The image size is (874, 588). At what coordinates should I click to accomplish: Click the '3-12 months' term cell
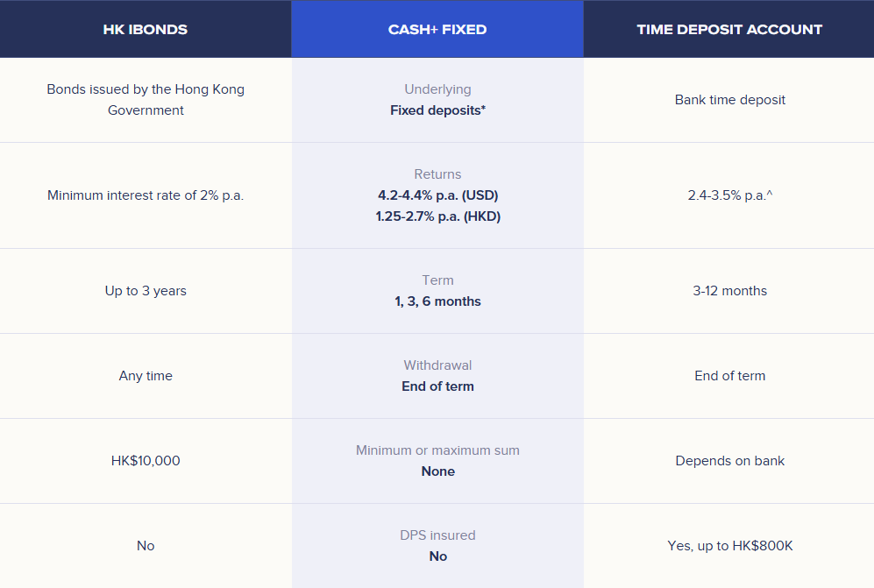pos(729,291)
